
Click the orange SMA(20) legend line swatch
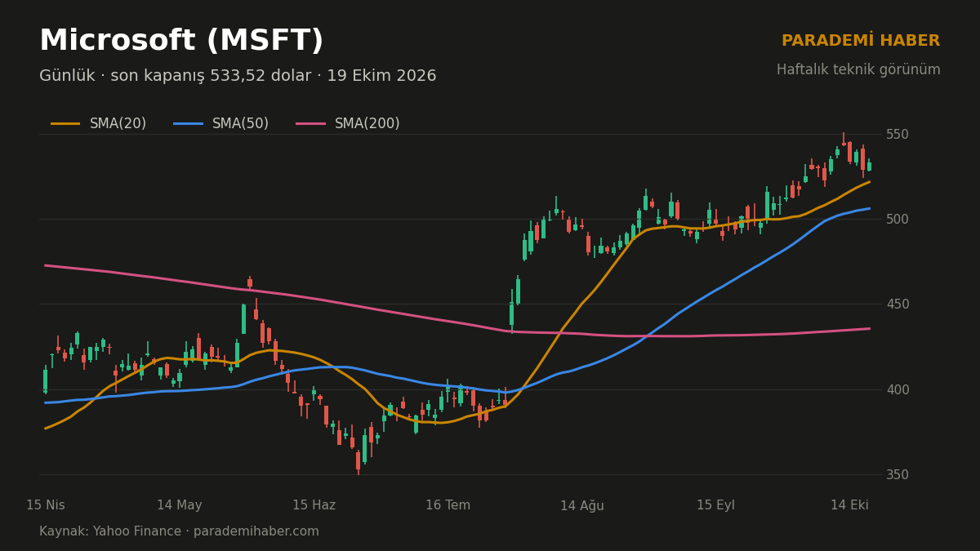coord(65,124)
